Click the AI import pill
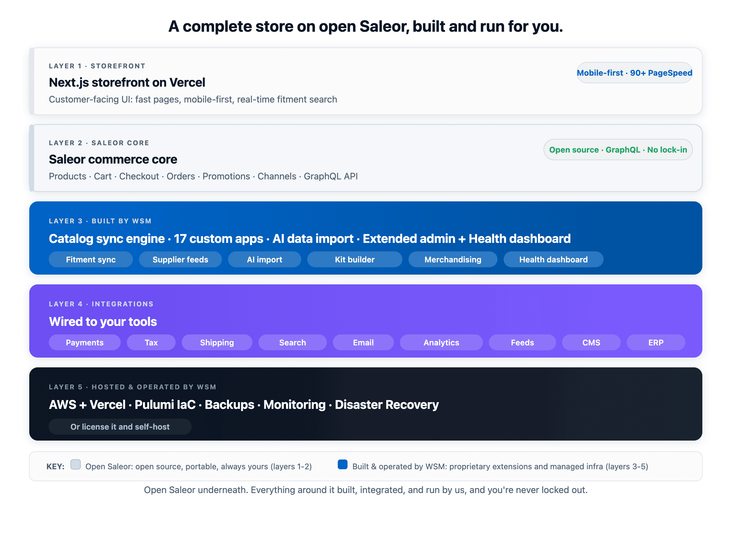Image resolution: width=756 pixels, height=537 pixels. click(x=265, y=260)
